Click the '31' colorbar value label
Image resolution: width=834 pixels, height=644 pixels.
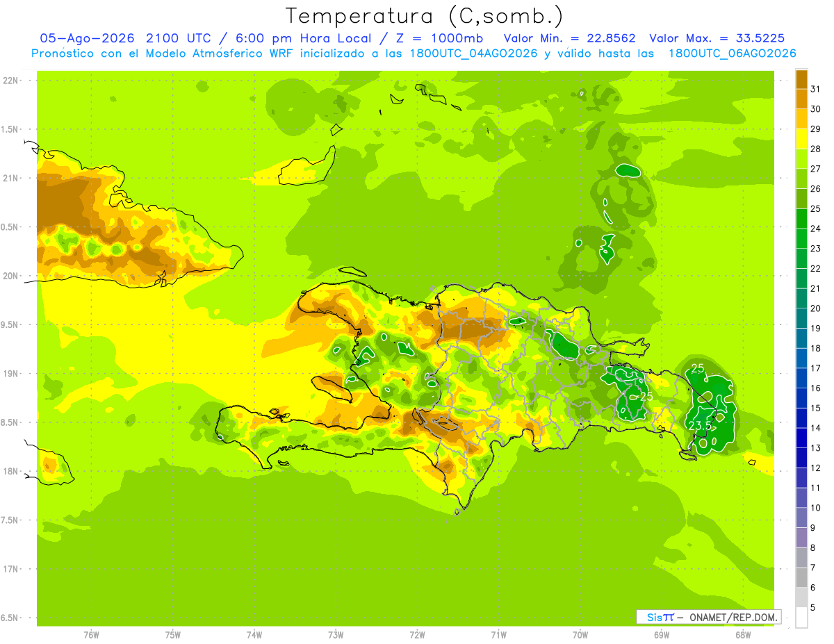pos(816,89)
